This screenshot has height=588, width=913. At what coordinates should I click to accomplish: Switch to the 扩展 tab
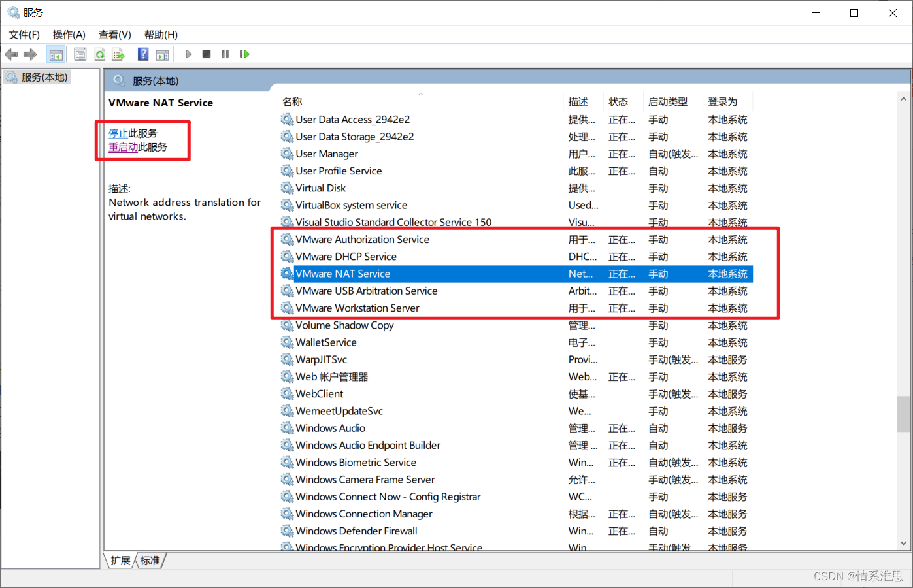(x=121, y=561)
